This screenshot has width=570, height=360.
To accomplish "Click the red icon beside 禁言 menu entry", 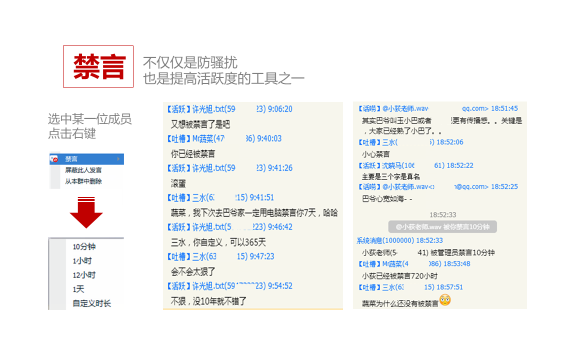I will pyautogui.click(x=54, y=159).
